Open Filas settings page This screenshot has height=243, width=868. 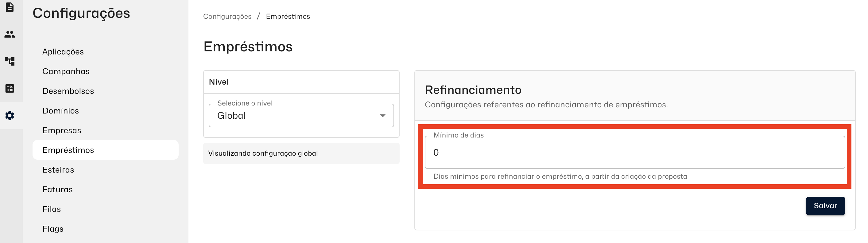click(52, 209)
